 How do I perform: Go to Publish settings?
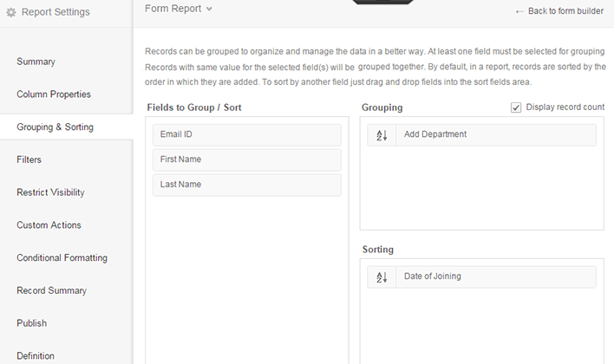(31, 323)
